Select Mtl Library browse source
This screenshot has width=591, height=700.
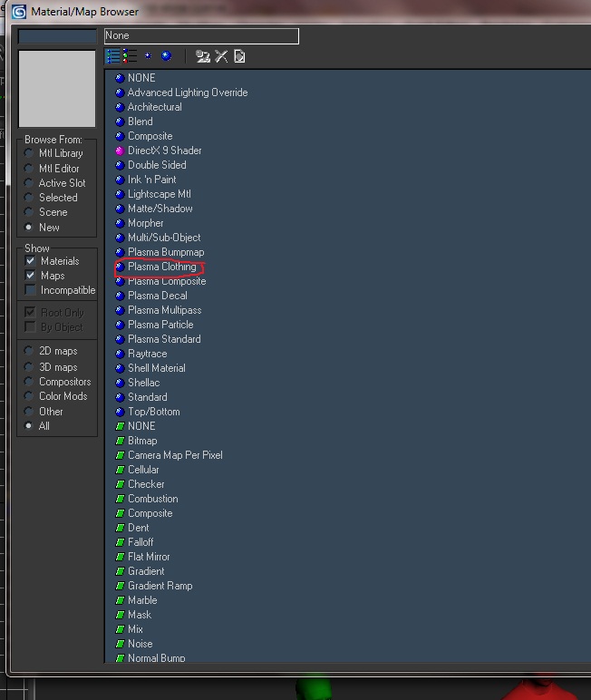(x=29, y=153)
